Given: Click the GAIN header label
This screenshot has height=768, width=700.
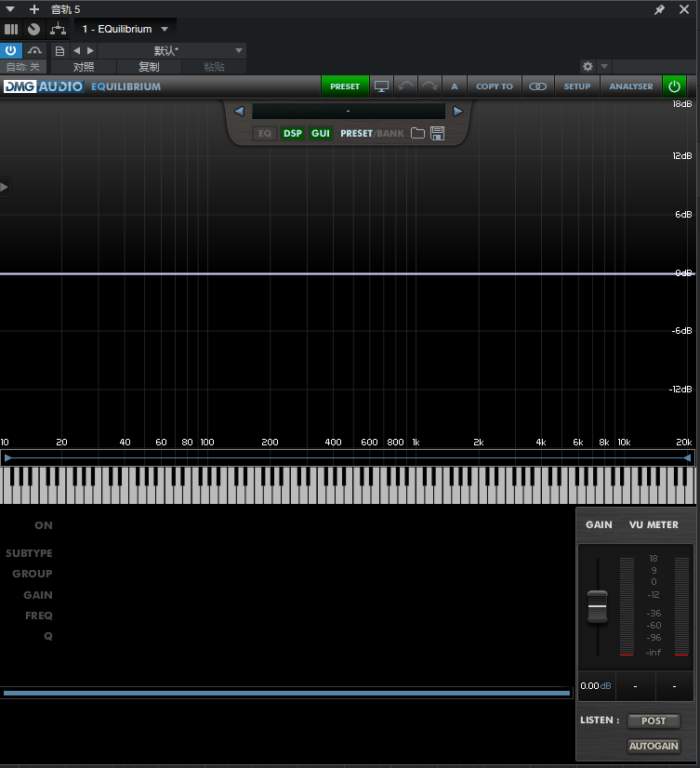Looking at the screenshot, I should [599, 524].
